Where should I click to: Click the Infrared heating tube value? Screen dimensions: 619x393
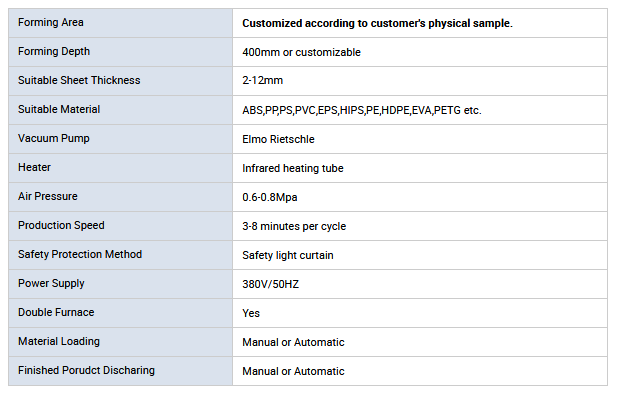[x=293, y=168]
